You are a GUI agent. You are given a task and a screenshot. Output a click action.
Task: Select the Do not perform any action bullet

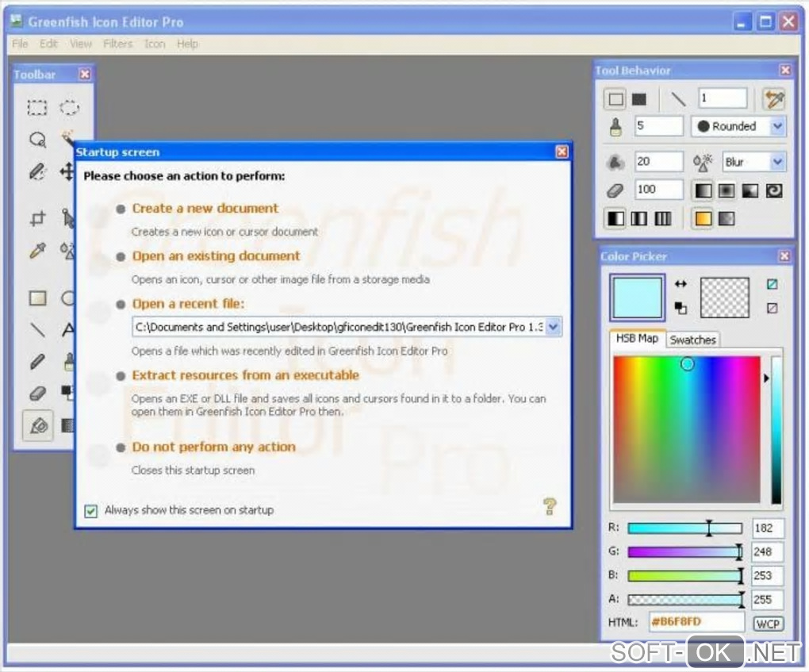[x=121, y=447]
